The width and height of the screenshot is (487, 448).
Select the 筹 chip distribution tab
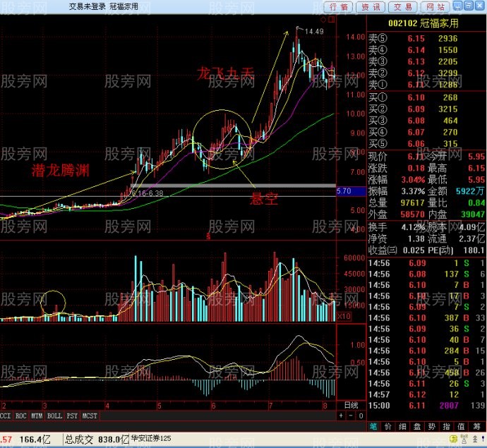coord(476,427)
